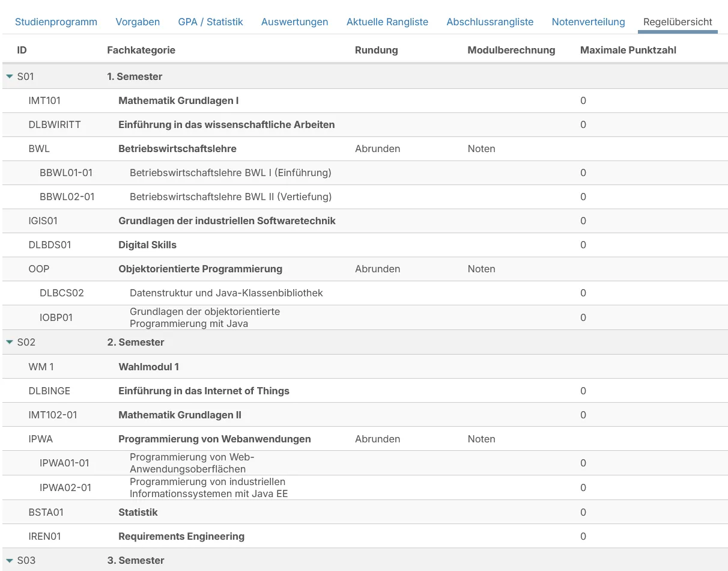Click Abrunden in the BWL row
The height and width of the screenshot is (571, 728).
378,148
